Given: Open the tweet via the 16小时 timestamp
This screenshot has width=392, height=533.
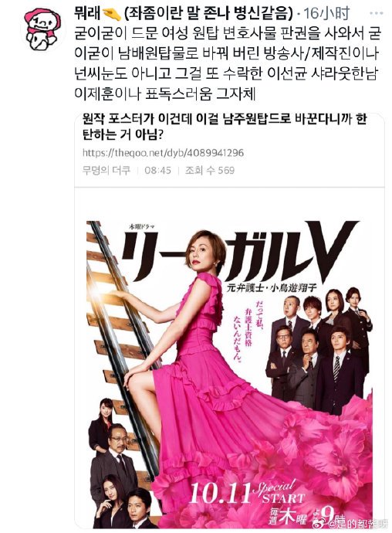Looking at the screenshot, I should tap(326, 14).
